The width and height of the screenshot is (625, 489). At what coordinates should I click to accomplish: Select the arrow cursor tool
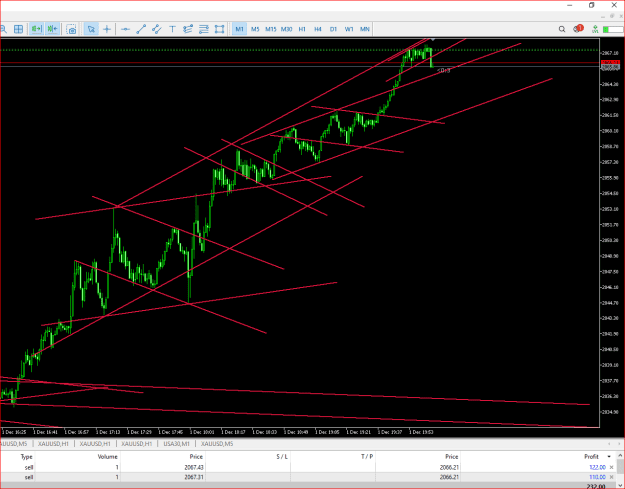point(91,29)
